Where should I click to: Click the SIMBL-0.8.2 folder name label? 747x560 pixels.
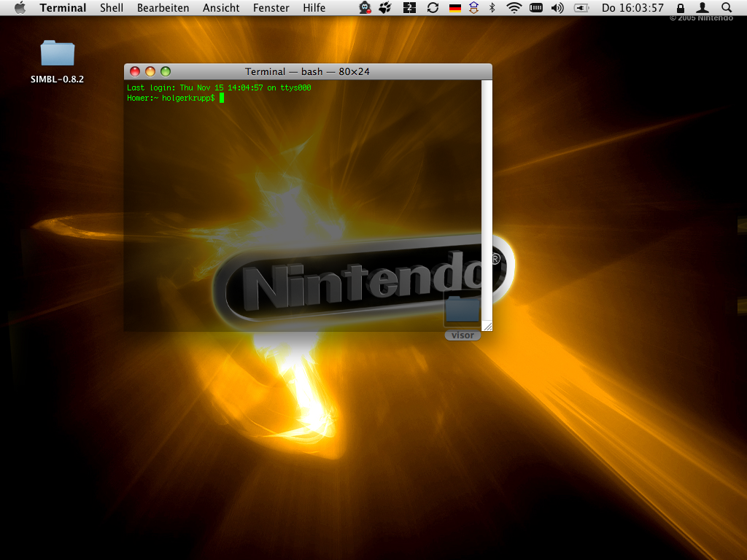[x=57, y=79]
